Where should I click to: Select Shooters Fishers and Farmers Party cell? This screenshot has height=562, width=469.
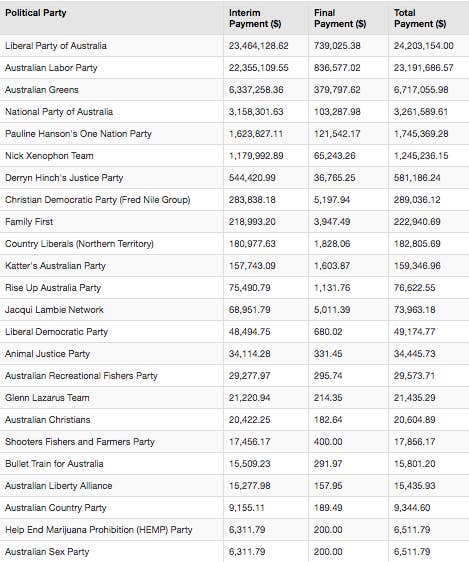point(111,442)
